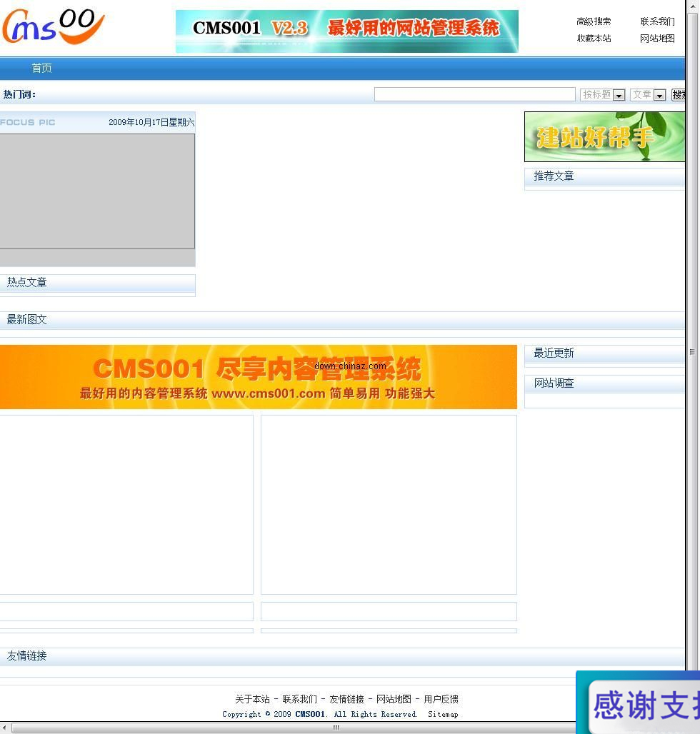Click the FOCUS PIC heading
This screenshot has width=700, height=734.
point(28,122)
